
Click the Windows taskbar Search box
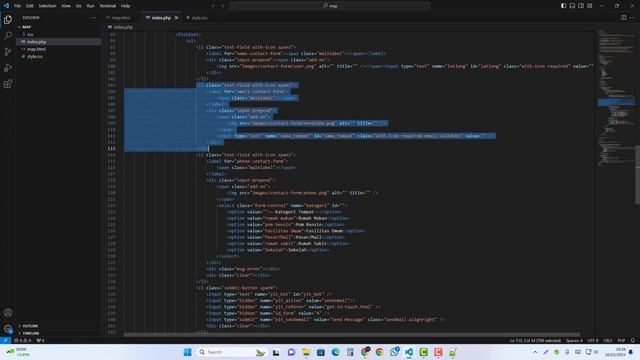231,352
